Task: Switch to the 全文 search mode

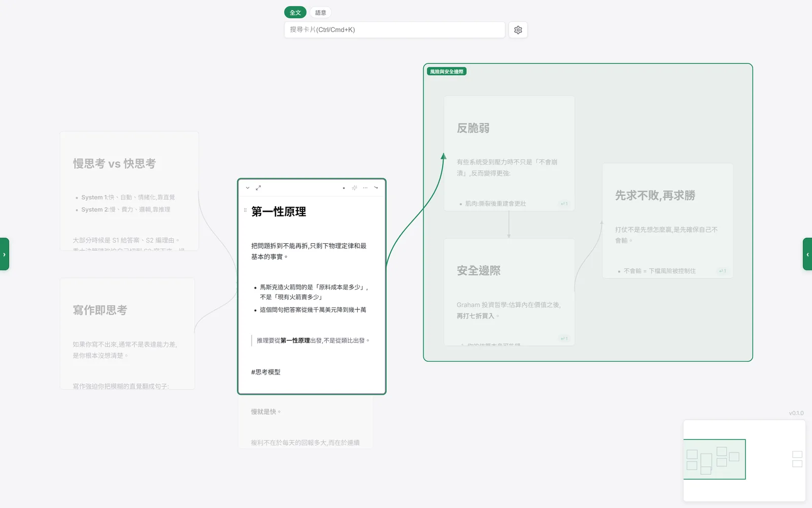Action: click(295, 13)
